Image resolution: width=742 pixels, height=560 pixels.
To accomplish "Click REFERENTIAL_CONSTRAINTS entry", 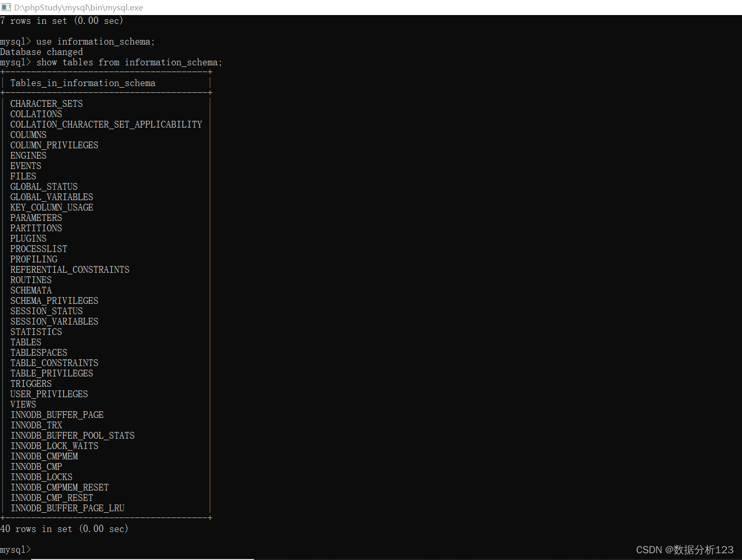I will click(70, 270).
